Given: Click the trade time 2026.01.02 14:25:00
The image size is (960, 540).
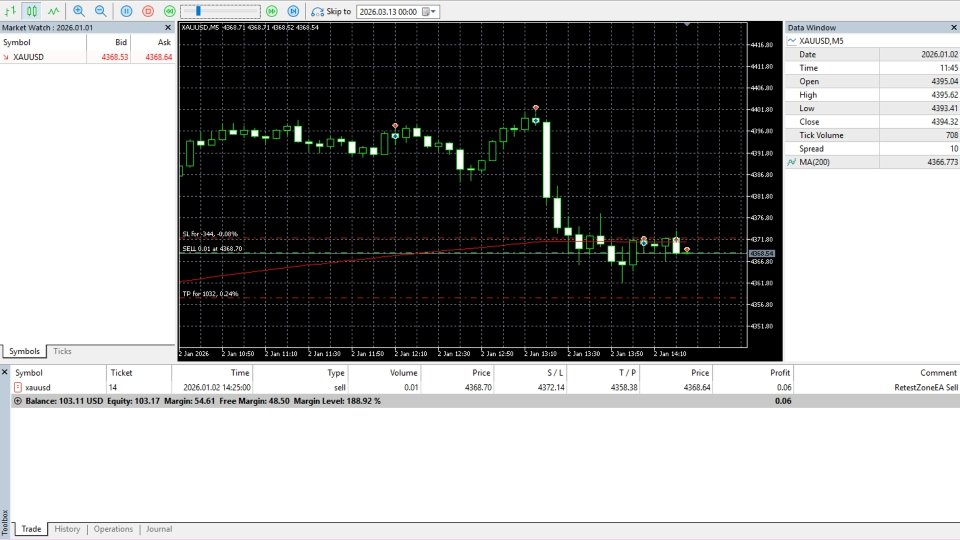Looking at the screenshot, I should (217, 388).
